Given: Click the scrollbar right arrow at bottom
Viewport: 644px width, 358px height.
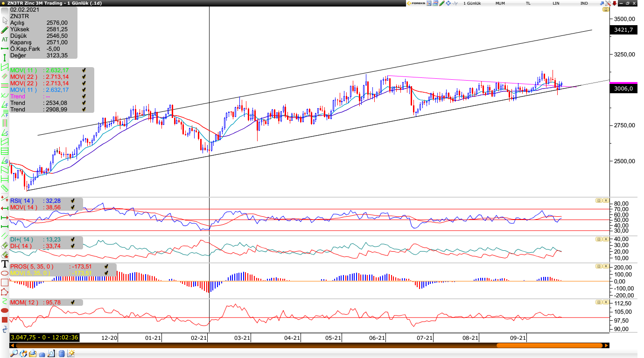Looking at the screenshot, I should point(606,345).
